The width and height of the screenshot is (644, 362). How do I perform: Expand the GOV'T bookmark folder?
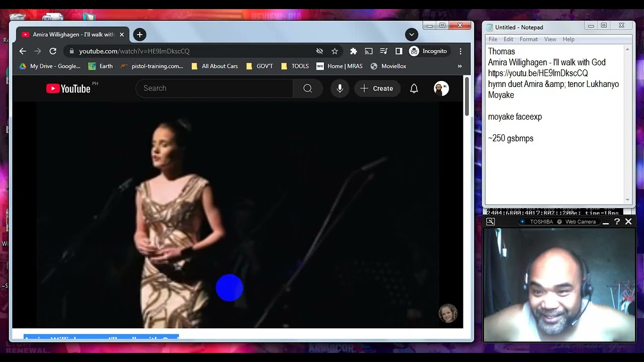[260, 66]
